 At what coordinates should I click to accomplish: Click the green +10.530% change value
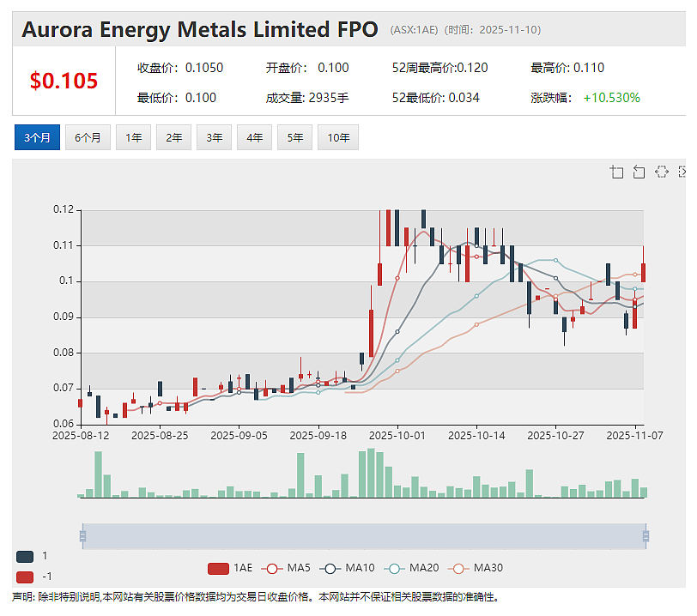pos(612,97)
